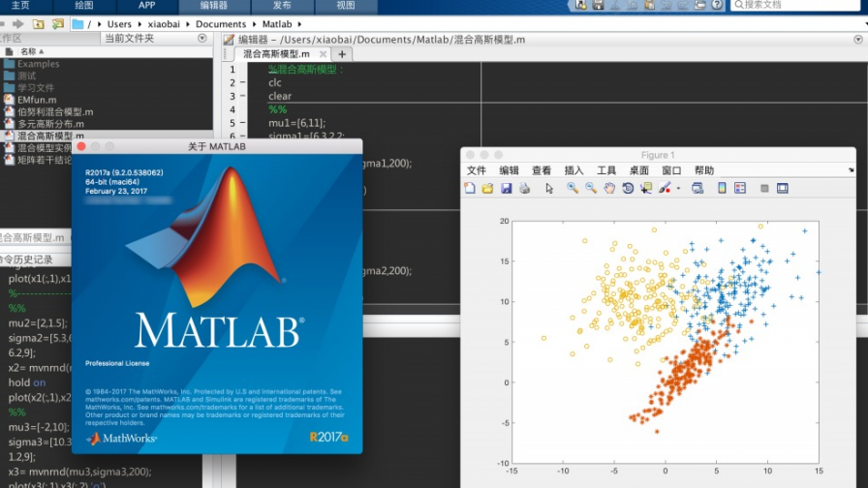Screen dimensions: 868x488
Task: Close the 关于 MATLAB dialog
Action: pos(81,146)
